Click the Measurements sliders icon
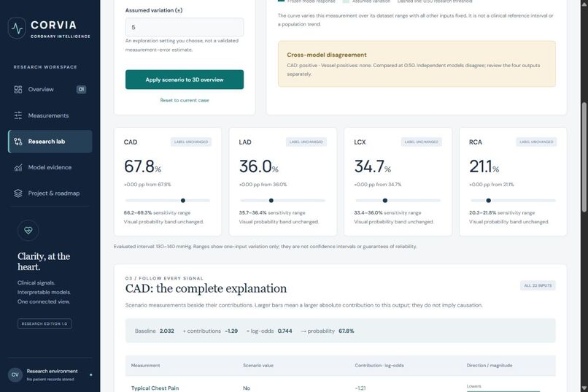 tap(18, 115)
